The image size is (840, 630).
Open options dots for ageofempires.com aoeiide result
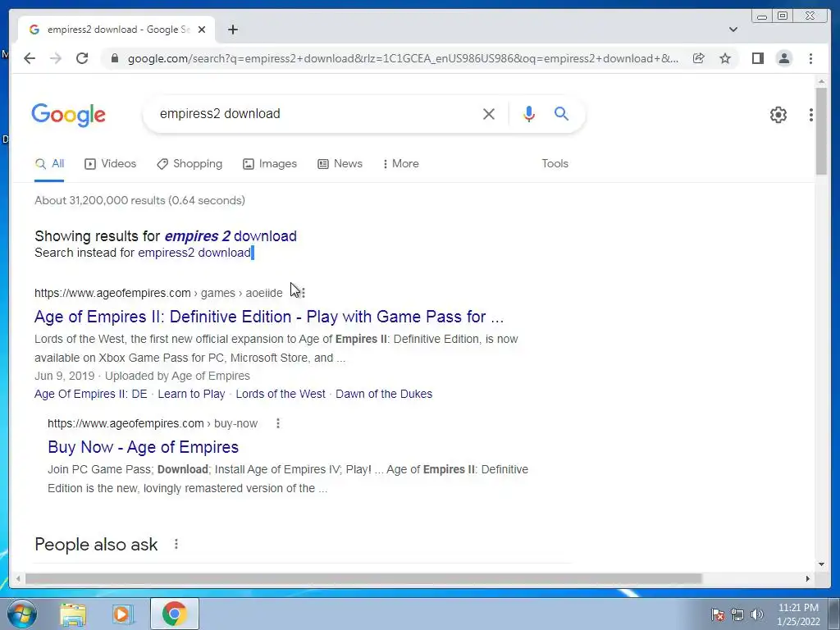click(x=304, y=293)
